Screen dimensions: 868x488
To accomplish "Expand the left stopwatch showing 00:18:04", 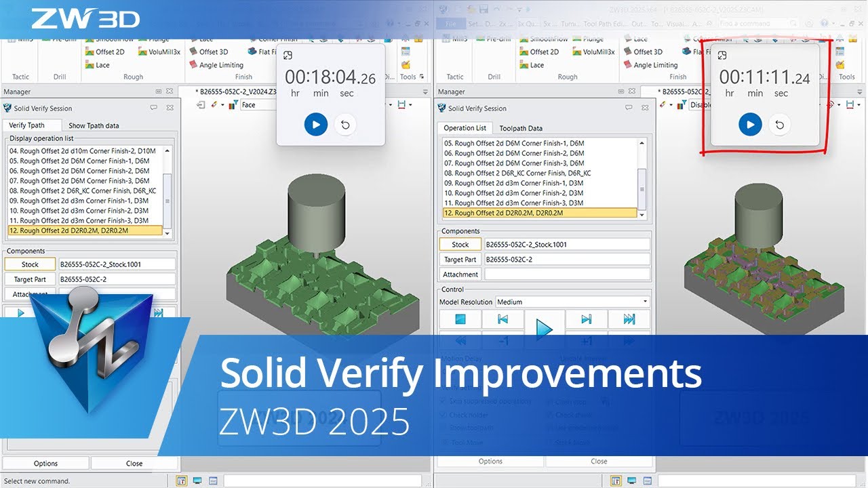I will coord(288,56).
